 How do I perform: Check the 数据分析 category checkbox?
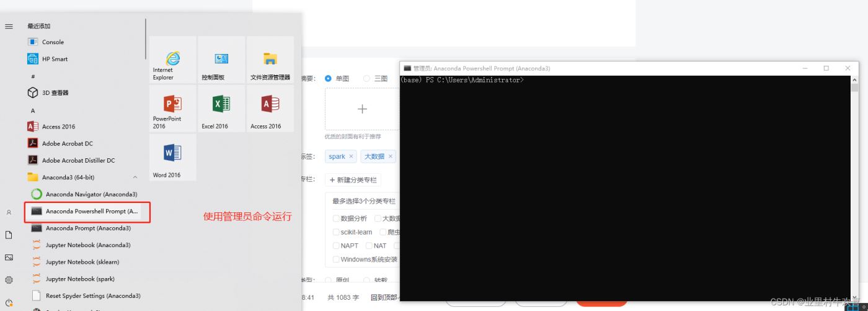coord(336,219)
